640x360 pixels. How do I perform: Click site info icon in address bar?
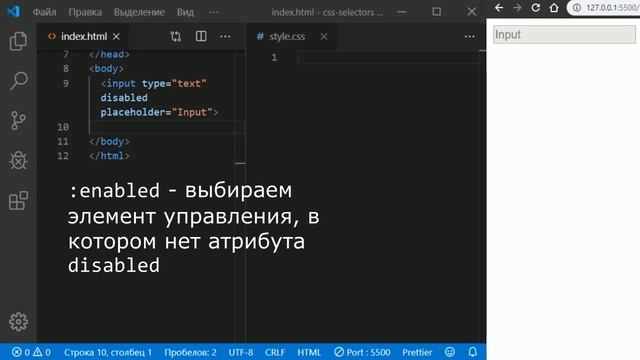576,8
